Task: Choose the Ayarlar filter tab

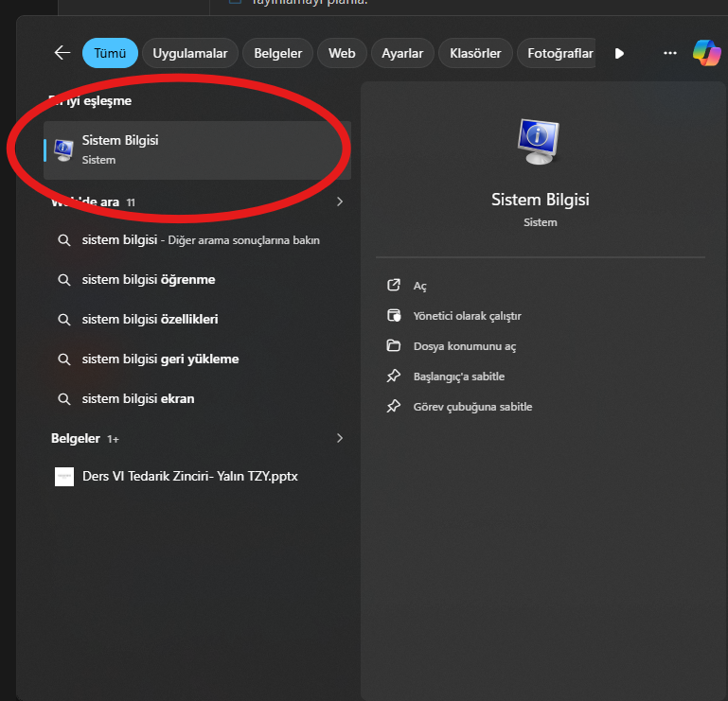Action: tap(402, 53)
